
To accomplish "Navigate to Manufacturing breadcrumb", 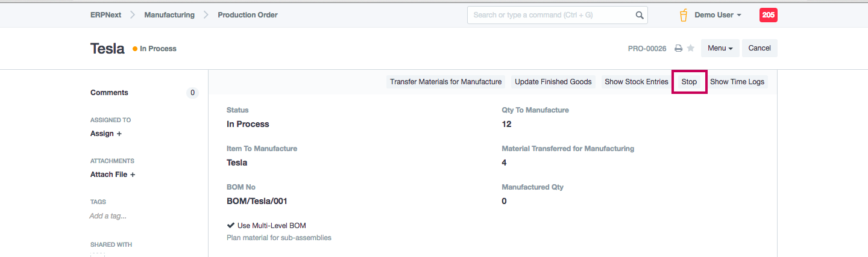I will (x=169, y=15).
